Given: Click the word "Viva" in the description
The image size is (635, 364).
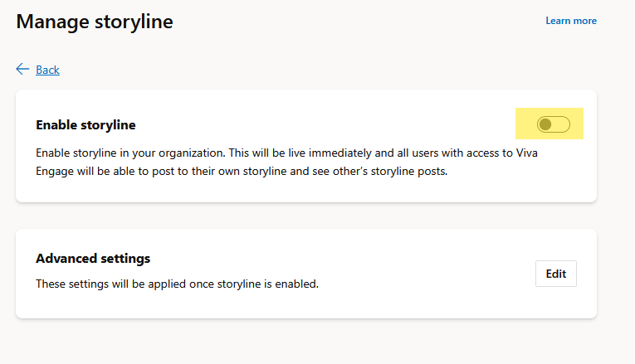Looking at the screenshot, I should pos(526,153).
